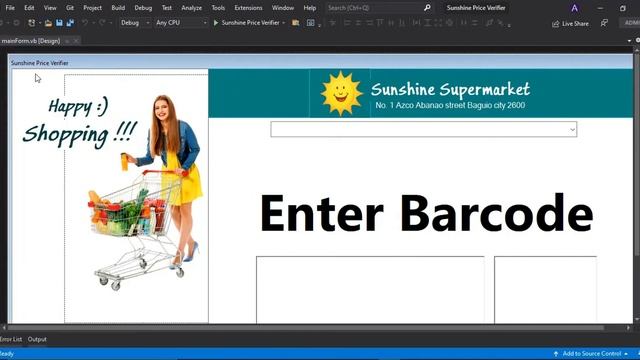Open the Test menu
Image resolution: width=640 pixels, height=360 pixels.
167,8
